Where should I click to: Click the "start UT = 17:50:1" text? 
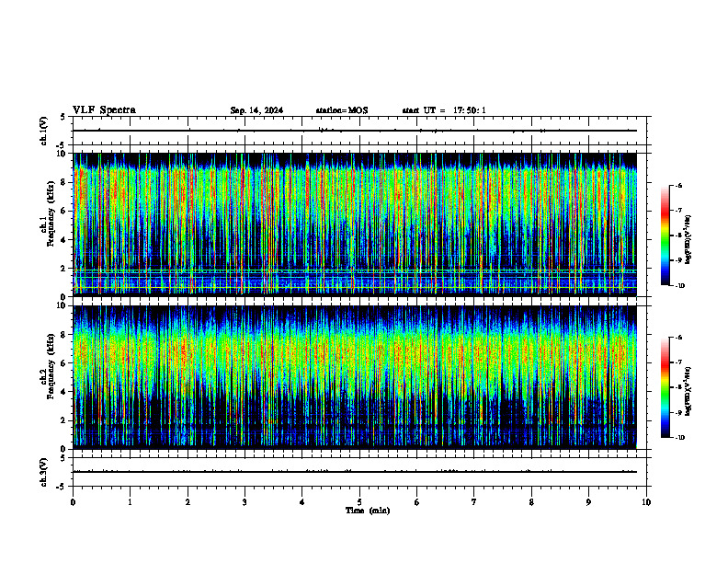(444, 110)
